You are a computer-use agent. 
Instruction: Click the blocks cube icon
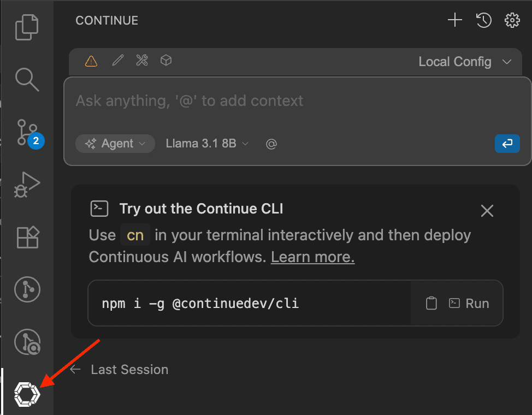[x=165, y=61]
